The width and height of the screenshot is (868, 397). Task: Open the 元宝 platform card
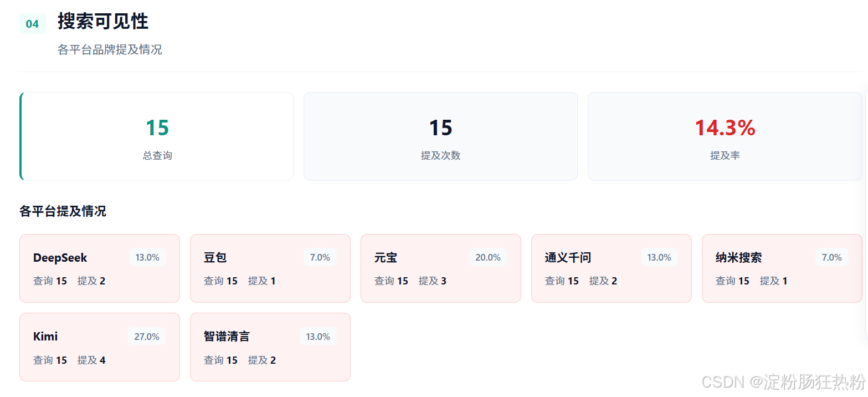click(441, 268)
